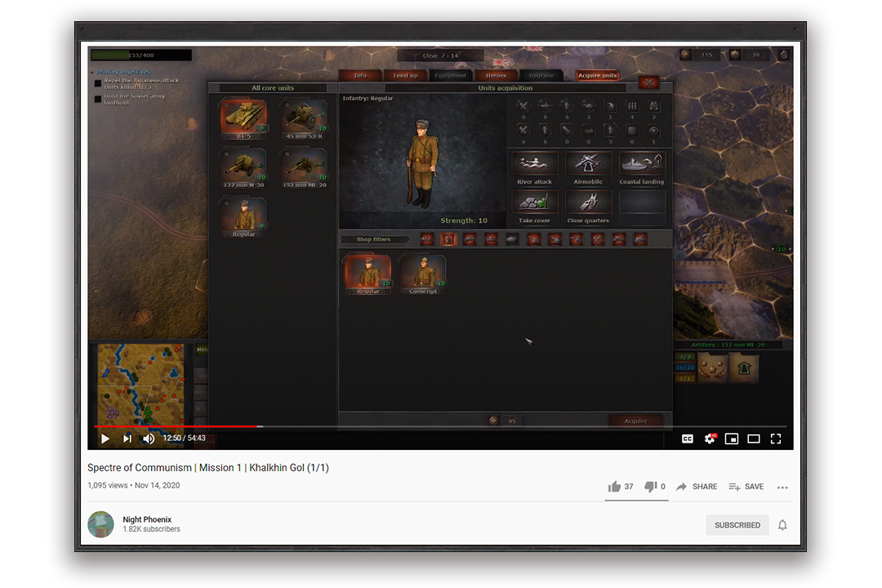Switch to the Level up tab

(x=405, y=75)
